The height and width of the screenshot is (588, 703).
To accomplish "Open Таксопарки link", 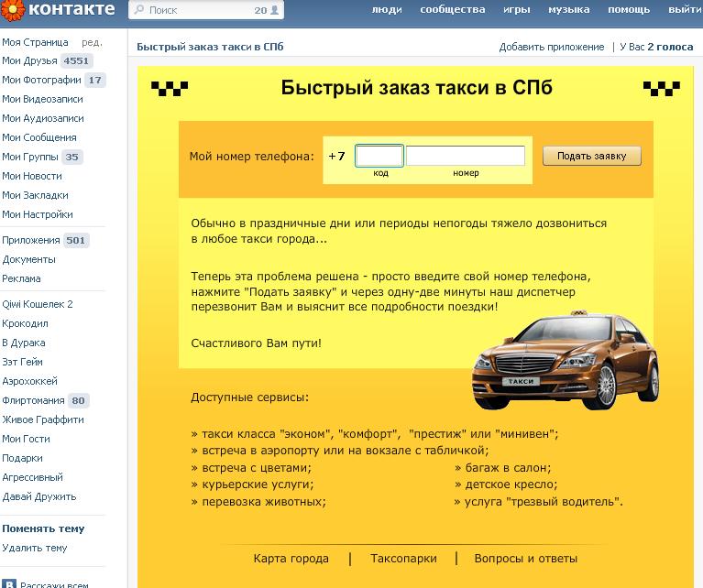I will pos(403,559).
